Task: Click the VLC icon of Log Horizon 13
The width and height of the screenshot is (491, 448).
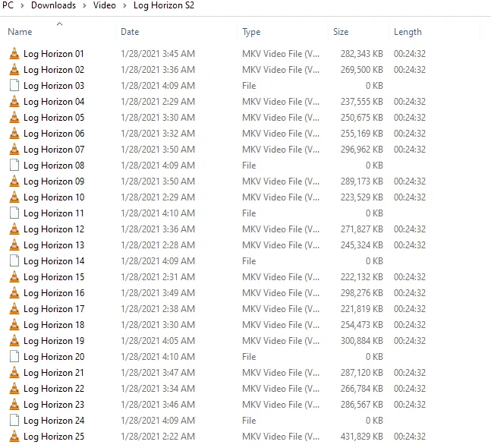Action: click(x=14, y=245)
